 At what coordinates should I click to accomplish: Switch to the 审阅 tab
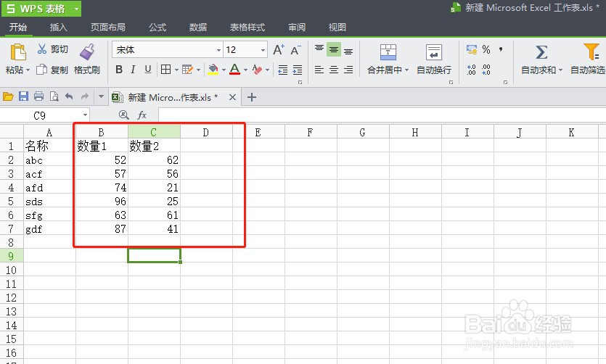click(297, 27)
